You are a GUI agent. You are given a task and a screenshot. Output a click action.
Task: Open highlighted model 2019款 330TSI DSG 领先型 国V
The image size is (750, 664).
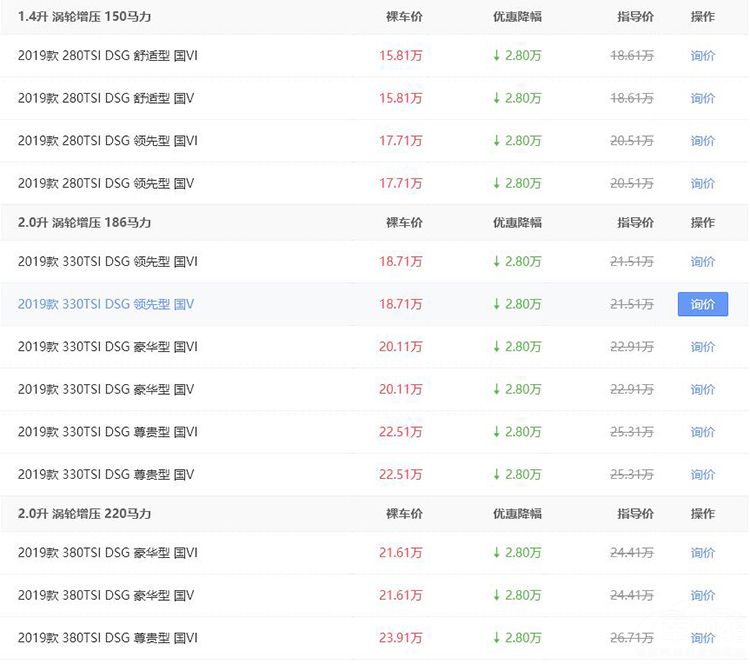(x=106, y=304)
